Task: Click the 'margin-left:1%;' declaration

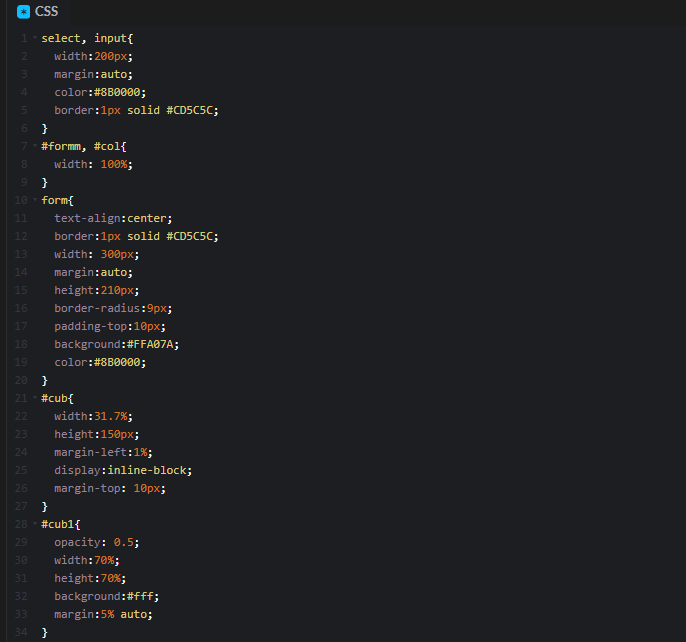Action: (103, 452)
